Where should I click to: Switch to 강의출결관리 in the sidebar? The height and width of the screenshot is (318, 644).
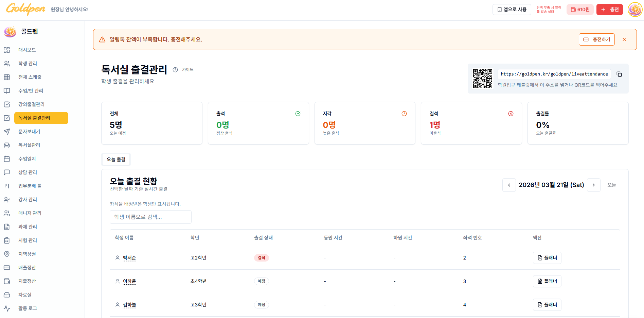pos(31,104)
